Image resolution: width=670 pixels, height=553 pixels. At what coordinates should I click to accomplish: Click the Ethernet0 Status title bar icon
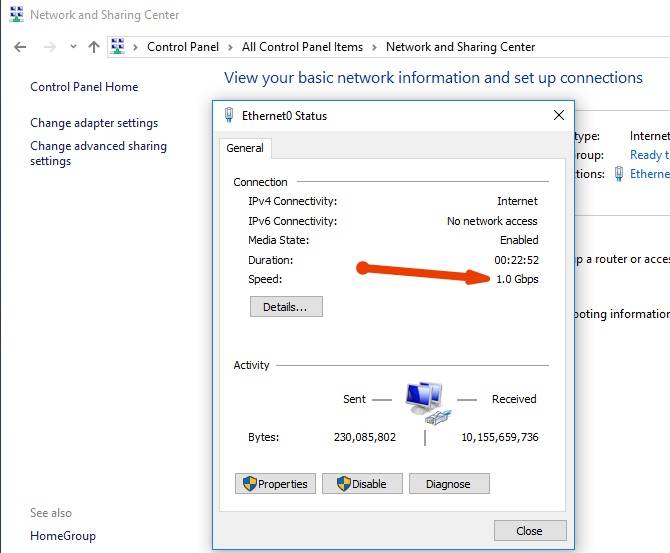coord(229,115)
